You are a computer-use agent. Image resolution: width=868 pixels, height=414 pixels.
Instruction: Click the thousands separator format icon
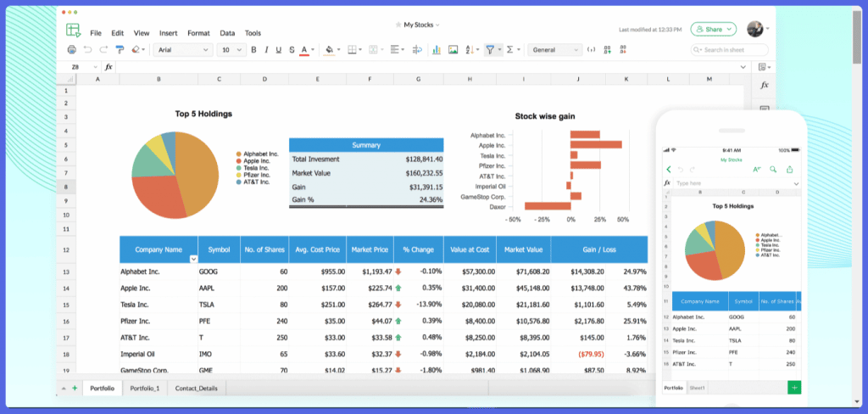[591, 50]
